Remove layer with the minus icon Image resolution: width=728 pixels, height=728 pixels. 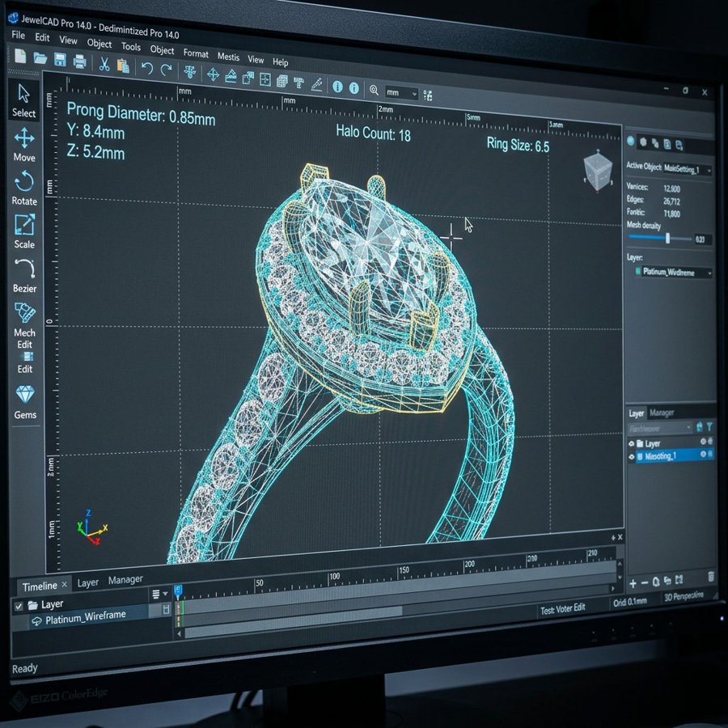(x=645, y=582)
